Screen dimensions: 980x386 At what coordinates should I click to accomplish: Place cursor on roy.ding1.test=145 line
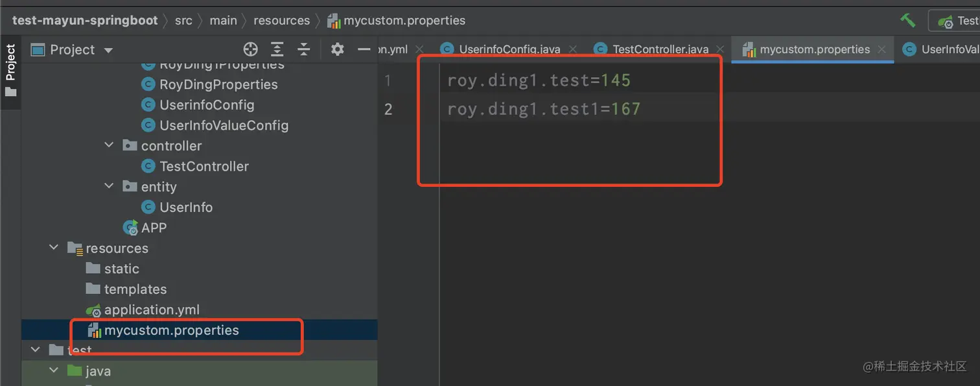[x=539, y=80]
